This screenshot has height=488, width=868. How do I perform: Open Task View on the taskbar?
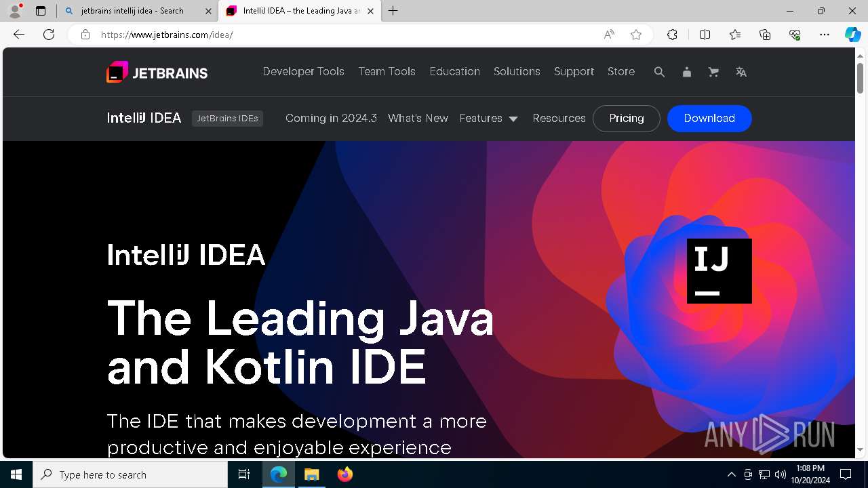pos(244,474)
